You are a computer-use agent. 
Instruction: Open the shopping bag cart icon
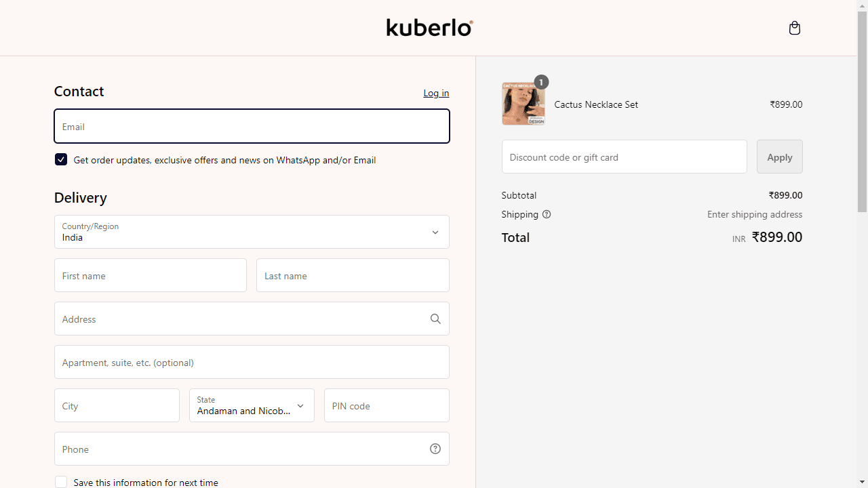tap(795, 28)
